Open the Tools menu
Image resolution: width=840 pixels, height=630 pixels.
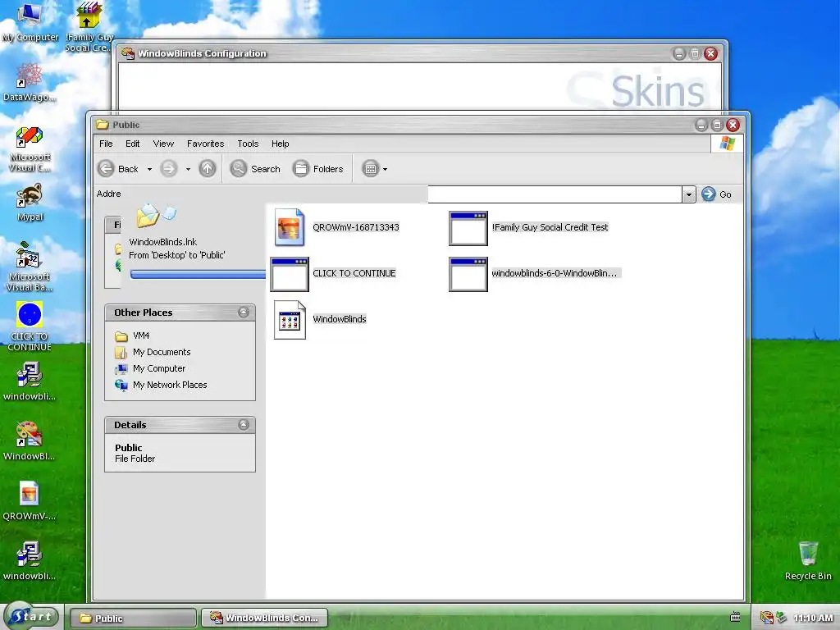click(x=248, y=144)
